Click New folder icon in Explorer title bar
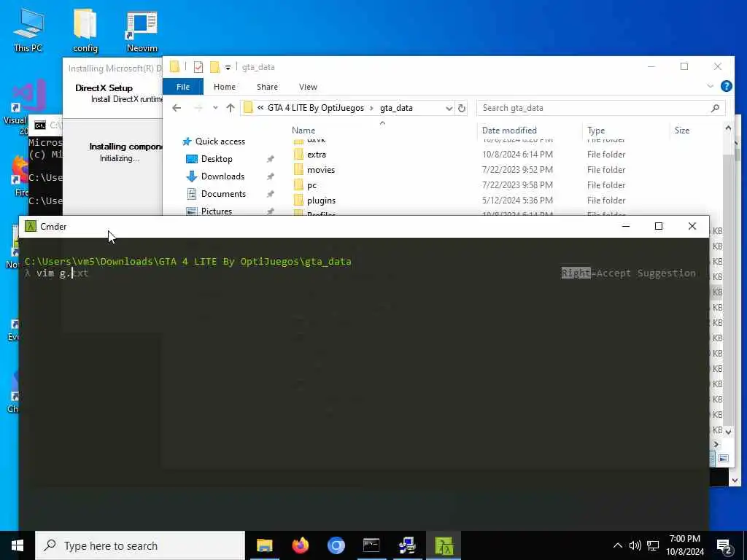747x560 pixels. click(215, 67)
